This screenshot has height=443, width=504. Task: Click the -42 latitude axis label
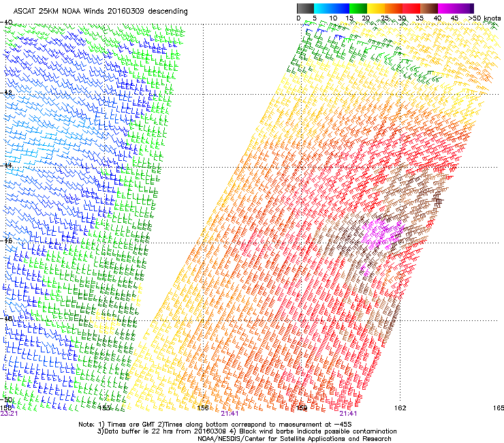7,93
